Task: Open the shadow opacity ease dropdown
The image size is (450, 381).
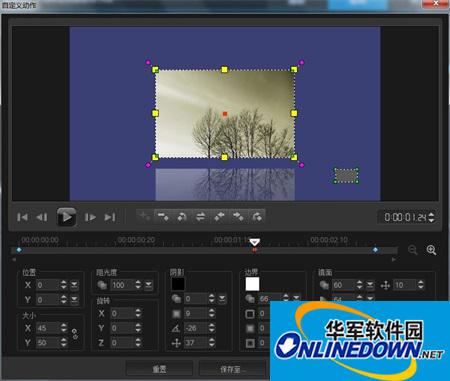Action: [222, 299]
